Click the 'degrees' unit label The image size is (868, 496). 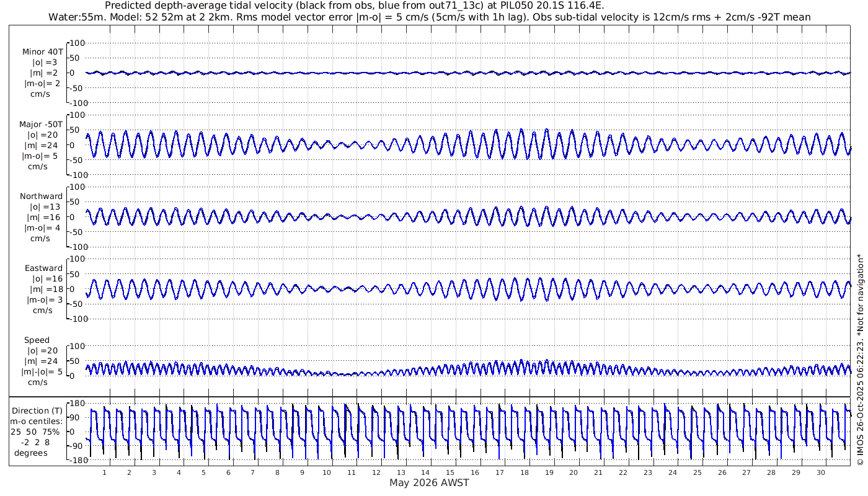31,453
